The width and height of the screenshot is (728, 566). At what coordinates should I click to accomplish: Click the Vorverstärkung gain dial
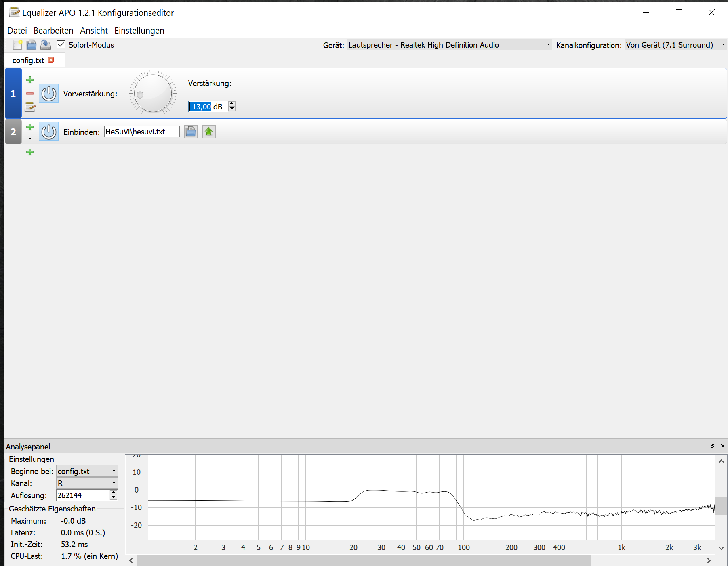coord(153,93)
